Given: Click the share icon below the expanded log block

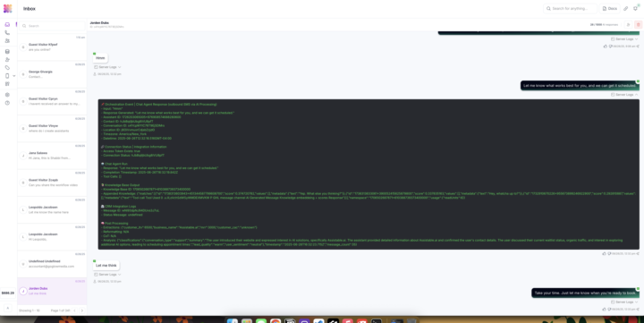Looking at the screenshot, I should click(x=638, y=253).
